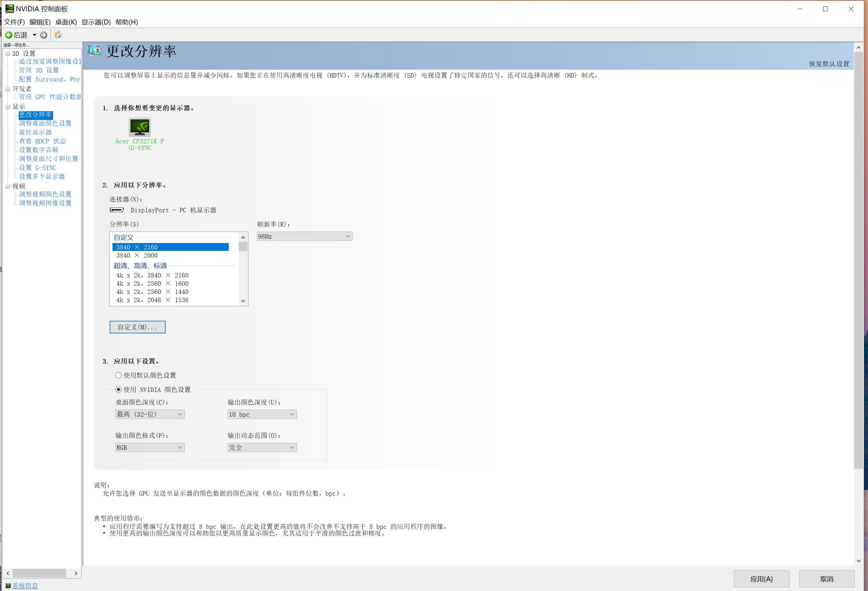
Task: Open the 帮助(H) menu
Action: [x=127, y=22]
